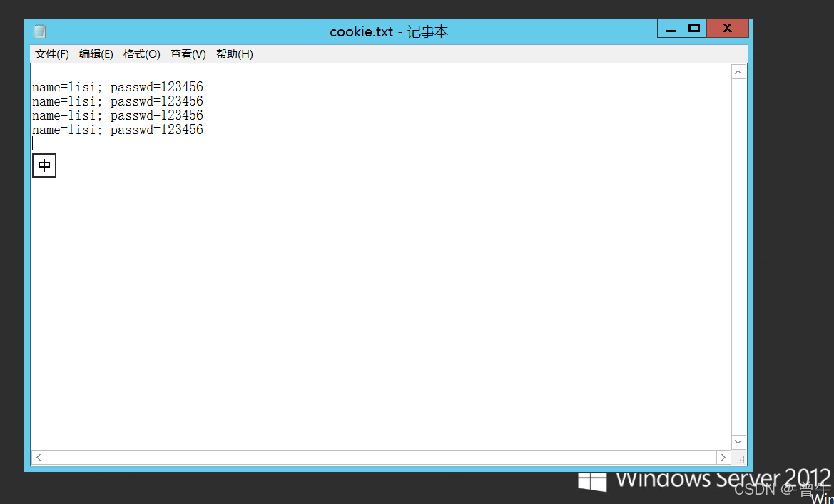Screen dimensions: 834x504
Task: Click the Notepad icon in the title bar
Action: coord(40,31)
